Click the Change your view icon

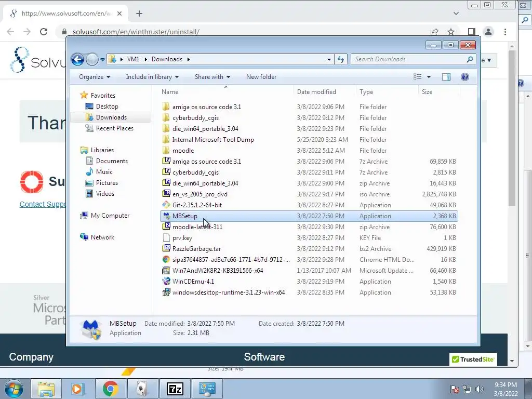[x=418, y=77]
